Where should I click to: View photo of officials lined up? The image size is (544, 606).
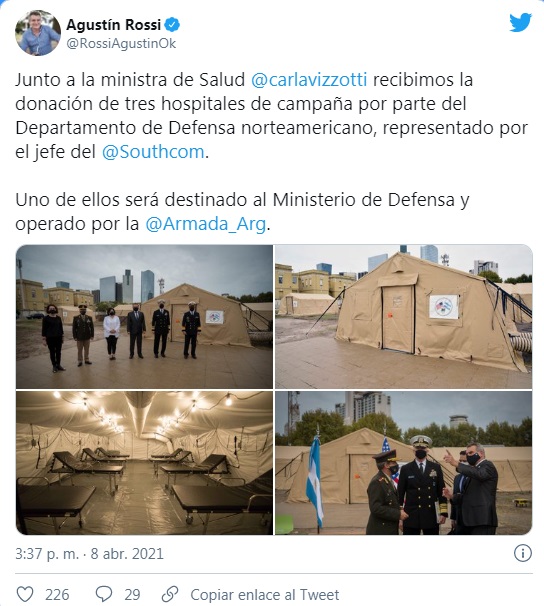tap(144, 317)
